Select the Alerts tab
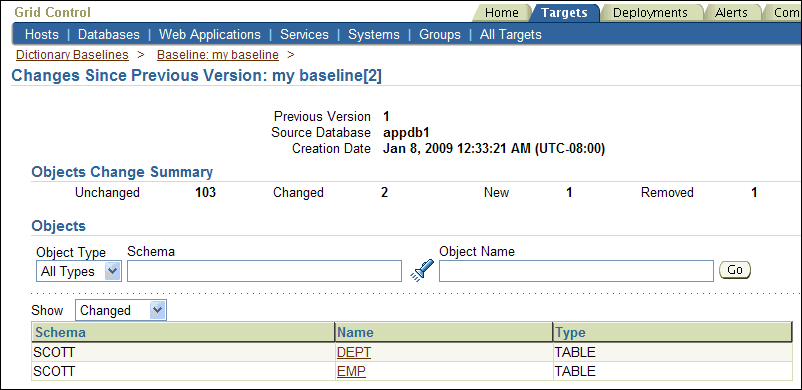Viewport: 802px width, 390px height. click(x=731, y=12)
